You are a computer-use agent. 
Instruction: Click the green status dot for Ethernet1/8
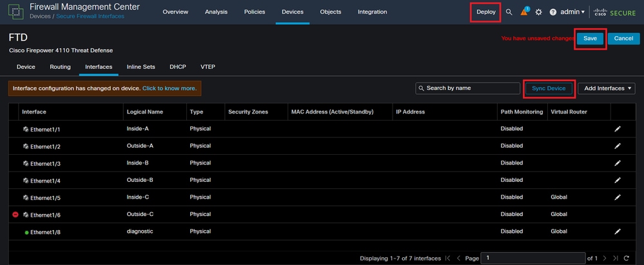coord(26,233)
